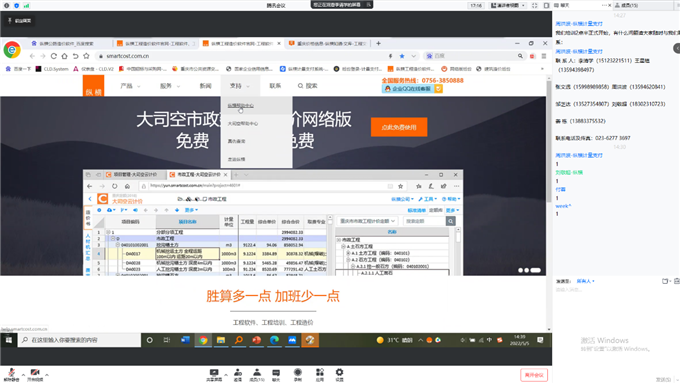Click the site 搜索 search item
This screenshot has height=384, width=680.
coord(307,86)
